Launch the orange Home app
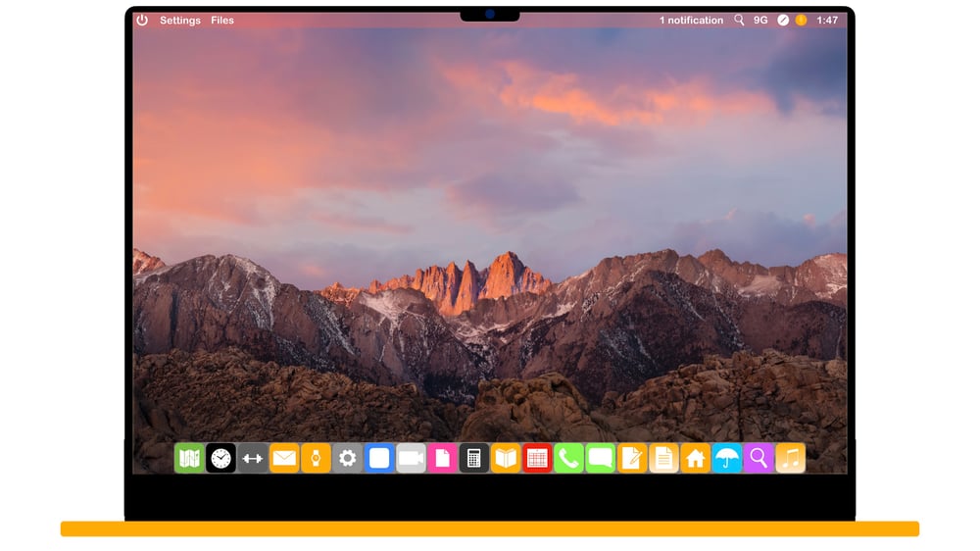The height and width of the screenshot is (551, 980). click(696, 459)
